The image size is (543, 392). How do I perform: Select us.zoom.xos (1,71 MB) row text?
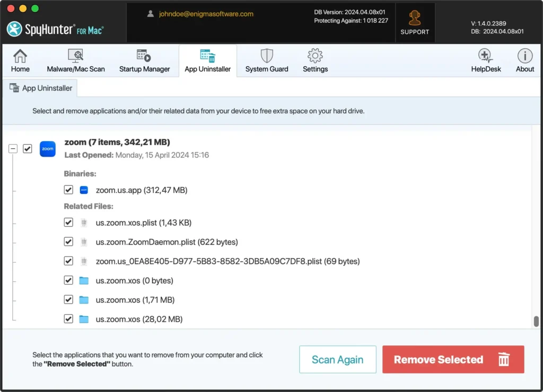(x=135, y=300)
